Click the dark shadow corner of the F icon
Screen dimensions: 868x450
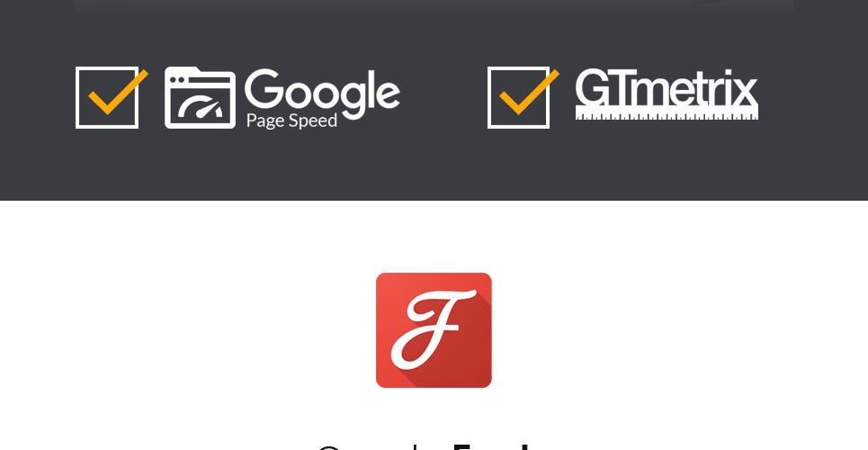(470, 368)
